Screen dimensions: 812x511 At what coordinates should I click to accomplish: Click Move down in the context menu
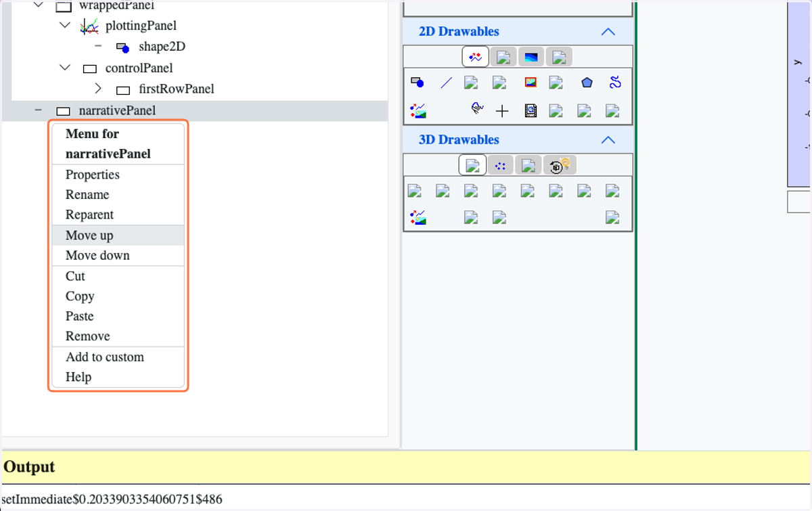coord(118,256)
